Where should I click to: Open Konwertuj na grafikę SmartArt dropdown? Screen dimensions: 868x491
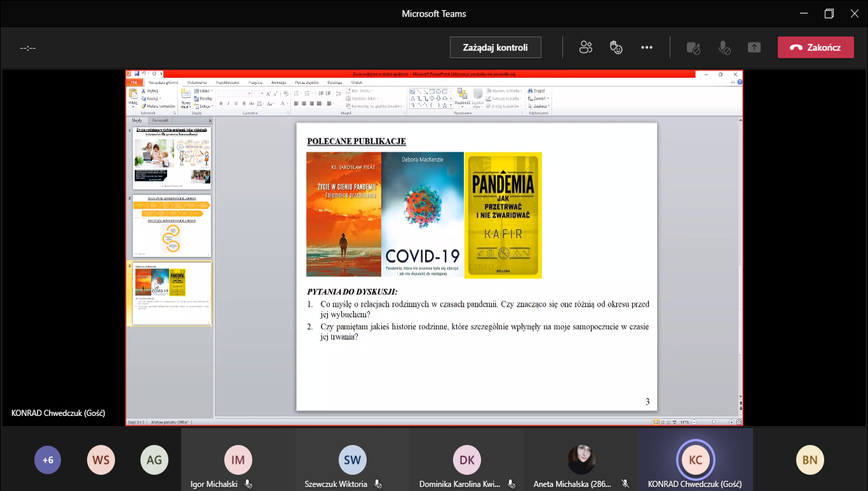[375, 106]
